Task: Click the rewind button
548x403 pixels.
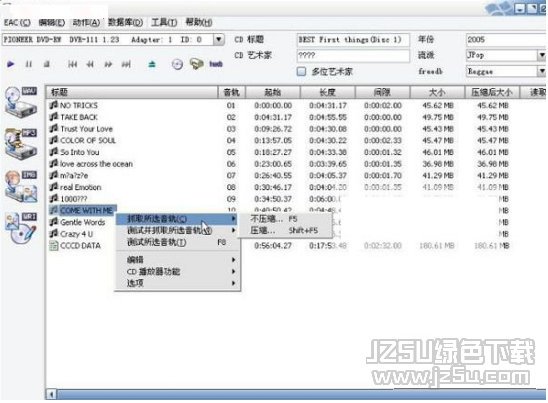Action: (x=90, y=64)
